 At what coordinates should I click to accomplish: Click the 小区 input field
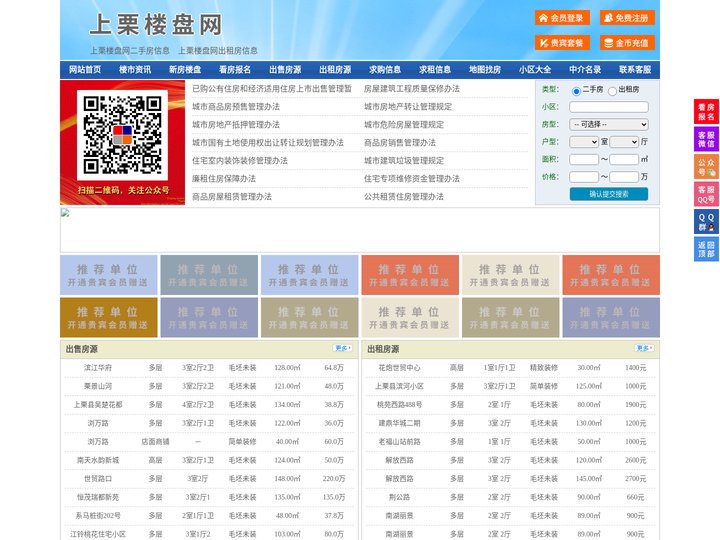(x=609, y=107)
